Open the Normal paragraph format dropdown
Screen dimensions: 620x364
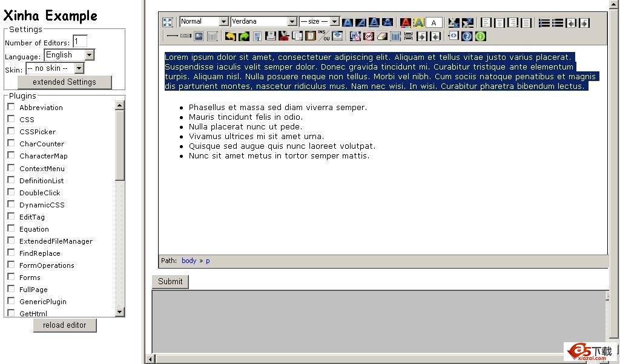(204, 21)
